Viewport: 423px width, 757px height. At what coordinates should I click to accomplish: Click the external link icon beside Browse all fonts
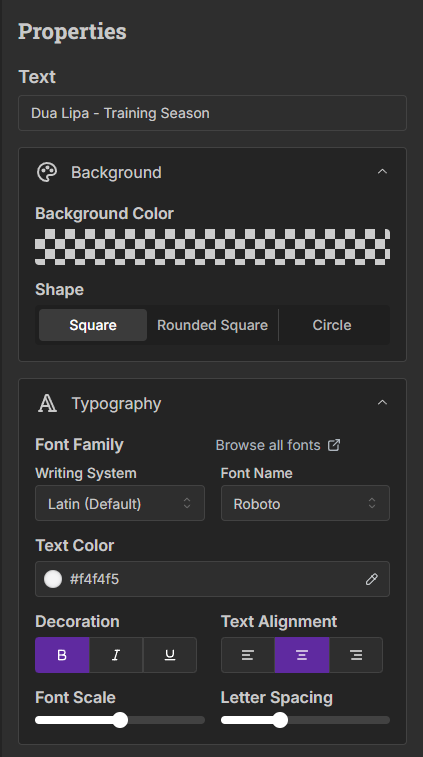(334, 445)
